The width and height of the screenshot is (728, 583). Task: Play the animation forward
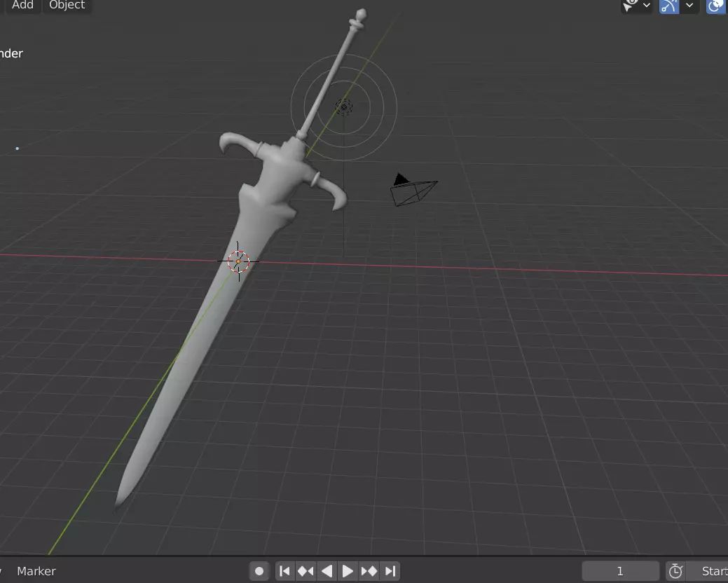pos(348,571)
